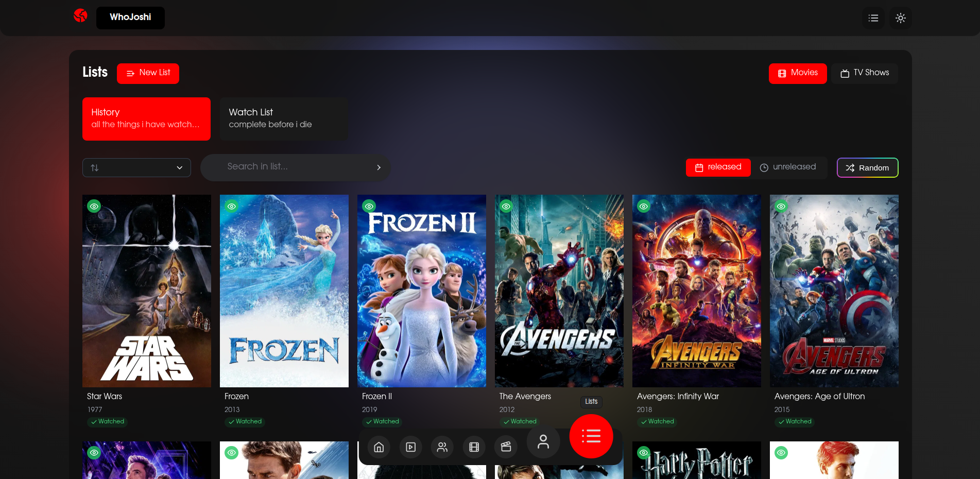Focus the Search in list field
The height and width of the screenshot is (479, 980).
click(296, 167)
